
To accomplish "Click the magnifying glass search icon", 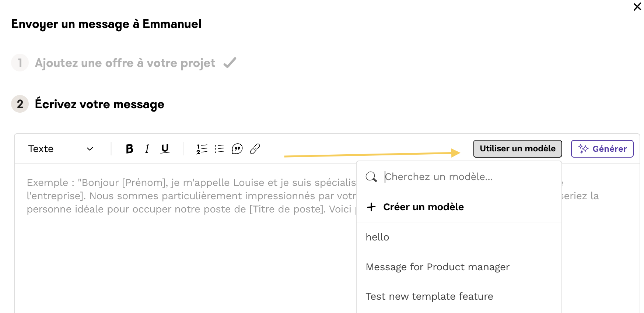I will [x=371, y=177].
